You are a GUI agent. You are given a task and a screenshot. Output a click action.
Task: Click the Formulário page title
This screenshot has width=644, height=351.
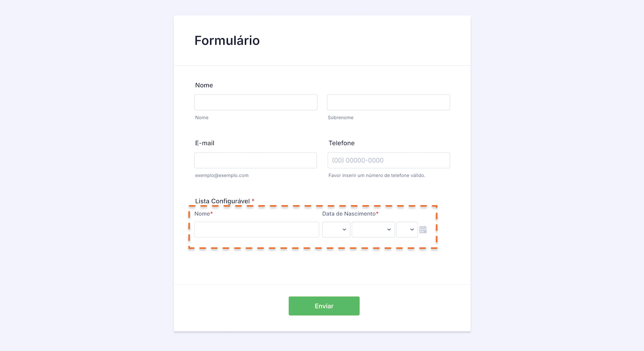(x=227, y=40)
